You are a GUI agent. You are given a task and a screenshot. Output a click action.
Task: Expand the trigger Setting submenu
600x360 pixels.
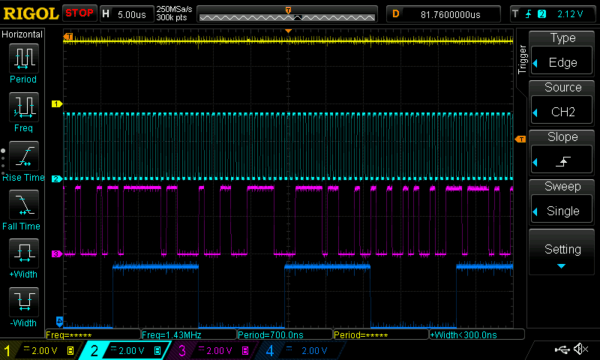pos(562,252)
